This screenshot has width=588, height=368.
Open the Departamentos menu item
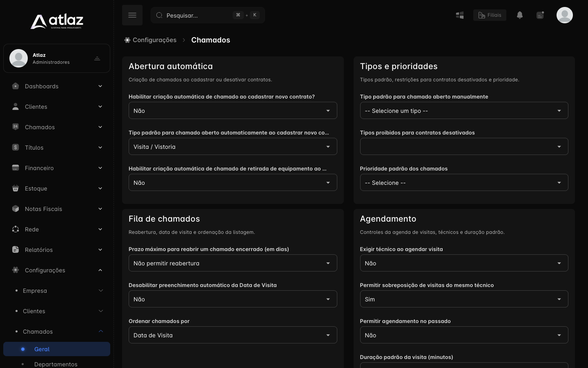[x=57, y=364]
